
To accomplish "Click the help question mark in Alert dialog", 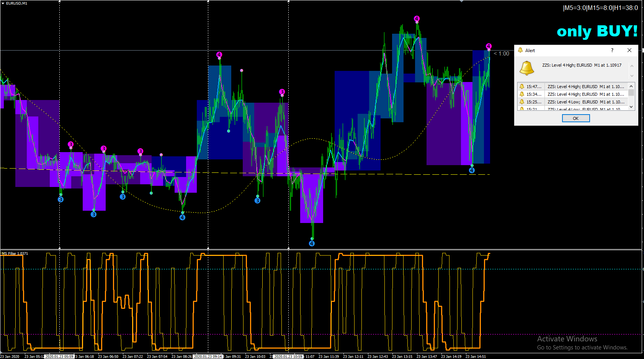I will click(x=612, y=50).
